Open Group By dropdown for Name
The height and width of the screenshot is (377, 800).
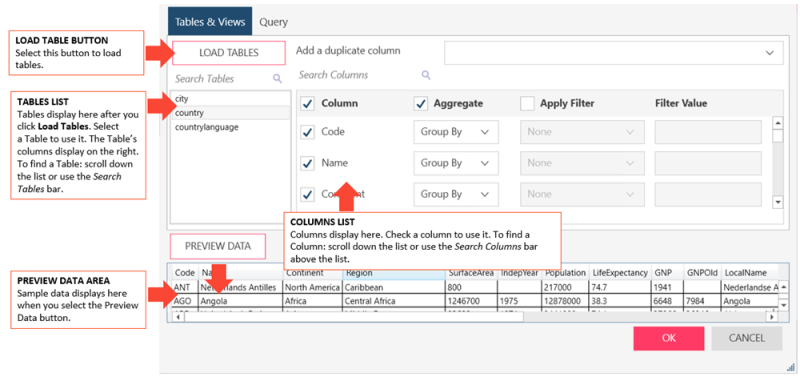pyautogui.click(x=456, y=163)
